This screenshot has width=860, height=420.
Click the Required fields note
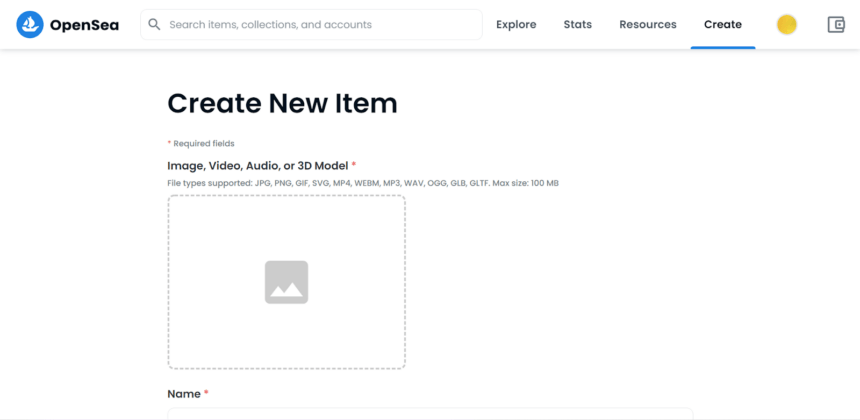(203, 144)
